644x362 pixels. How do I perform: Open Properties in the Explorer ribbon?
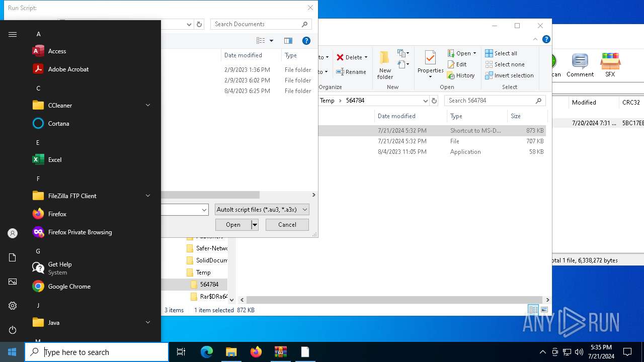pos(430,65)
